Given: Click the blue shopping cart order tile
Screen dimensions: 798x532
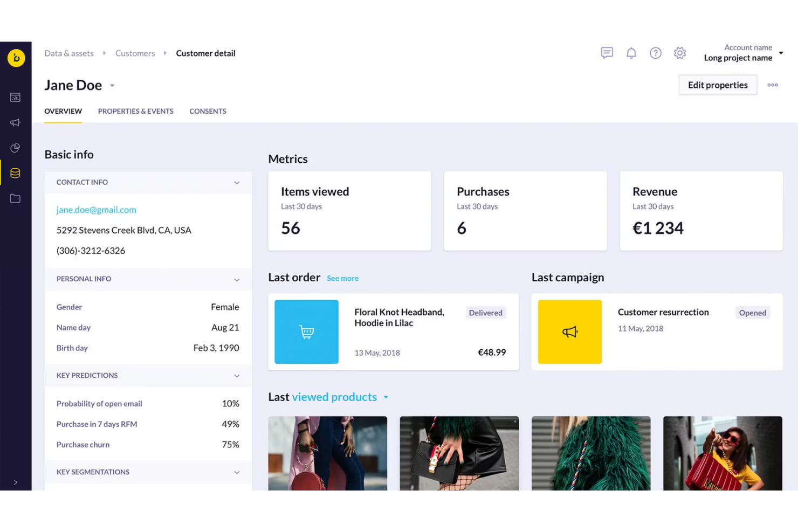Looking at the screenshot, I should [x=306, y=332].
